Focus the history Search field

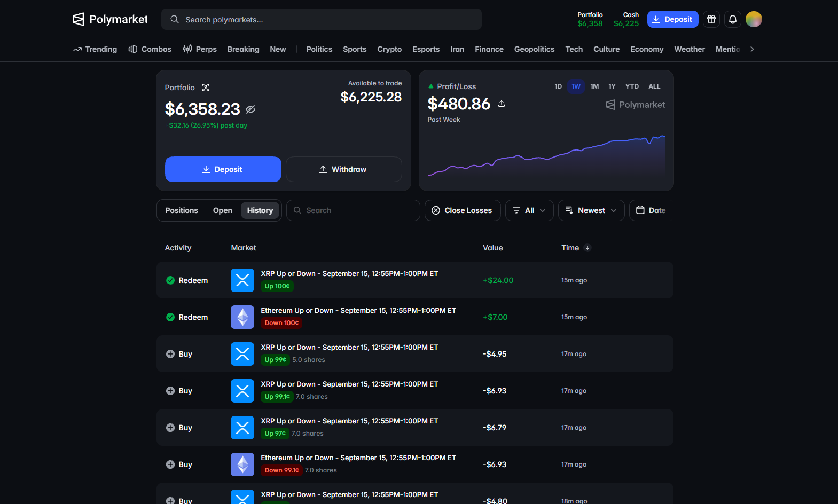click(x=354, y=210)
